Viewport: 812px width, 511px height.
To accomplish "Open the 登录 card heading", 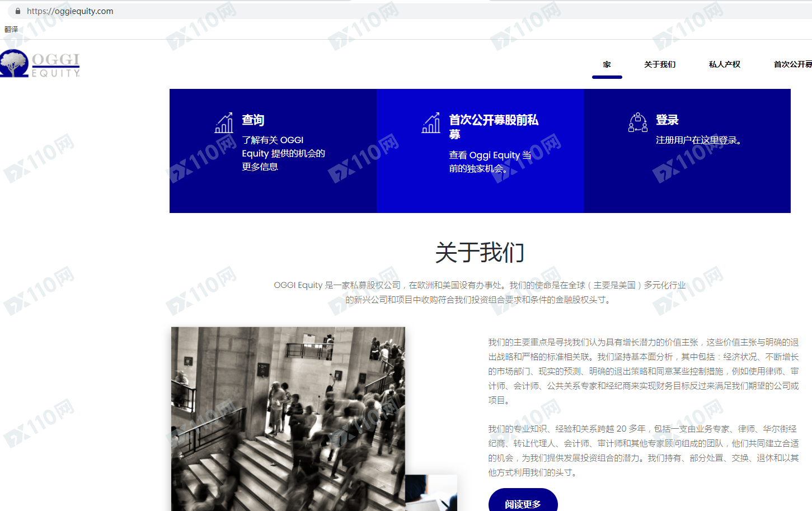I will [x=667, y=120].
